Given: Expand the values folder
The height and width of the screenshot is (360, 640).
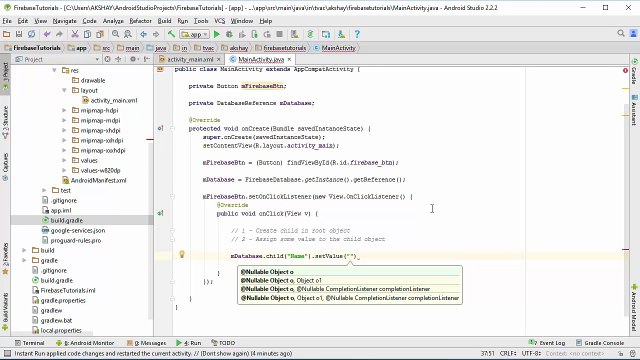Looking at the screenshot, I should point(64,160).
